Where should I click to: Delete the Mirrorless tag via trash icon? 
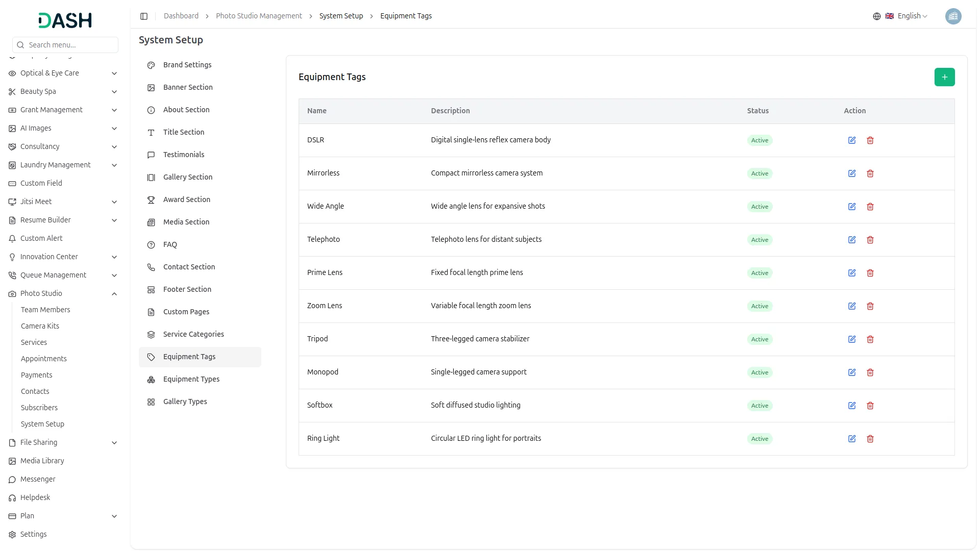[870, 173]
